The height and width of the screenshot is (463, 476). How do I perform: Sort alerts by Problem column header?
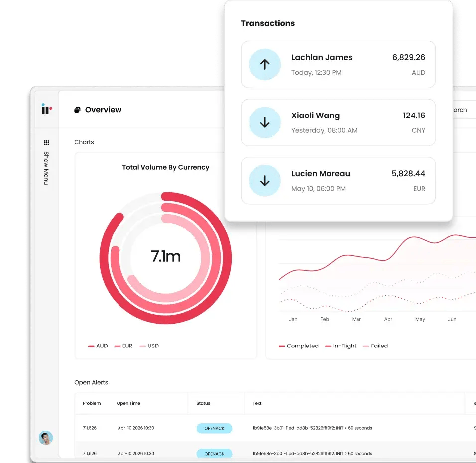click(x=92, y=403)
